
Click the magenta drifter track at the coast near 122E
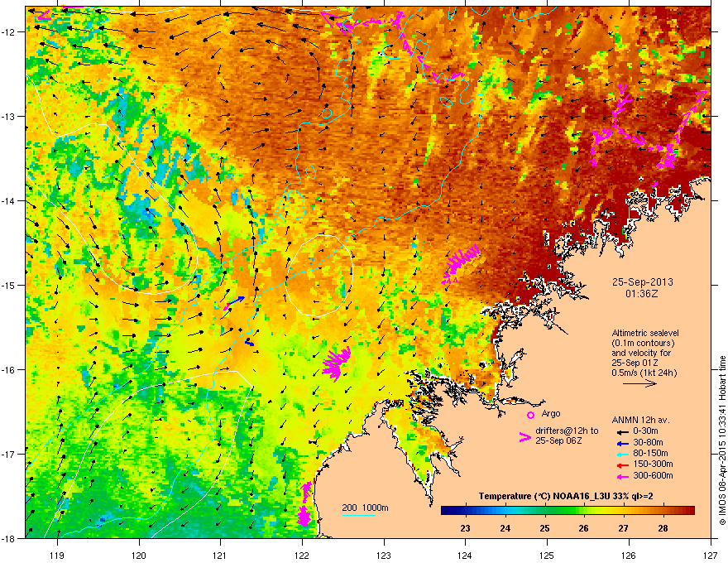click(x=304, y=504)
